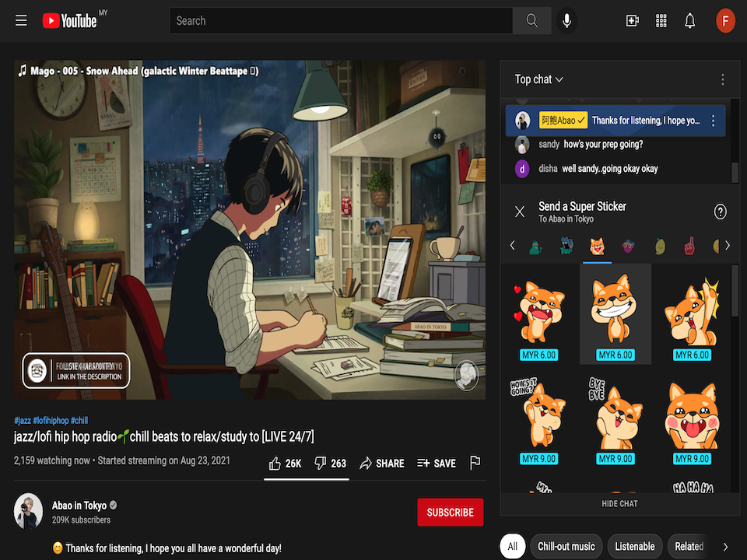Click the "To Abao in Tokyo" subtitle
Image resolution: width=747 pixels, height=560 pixels.
tap(566, 219)
